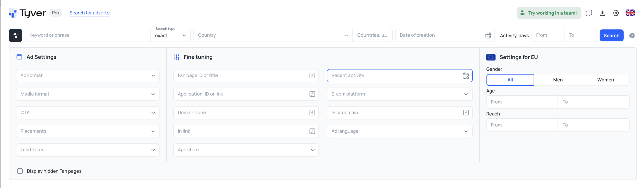Click the Age To field
644x188 pixels.
point(594,102)
